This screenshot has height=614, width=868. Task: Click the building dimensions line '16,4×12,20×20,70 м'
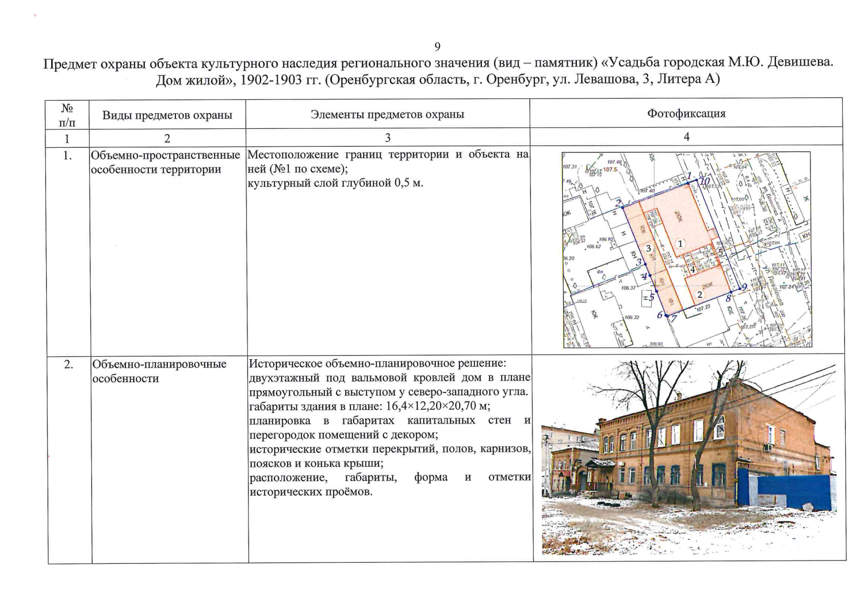(x=369, y=407)
